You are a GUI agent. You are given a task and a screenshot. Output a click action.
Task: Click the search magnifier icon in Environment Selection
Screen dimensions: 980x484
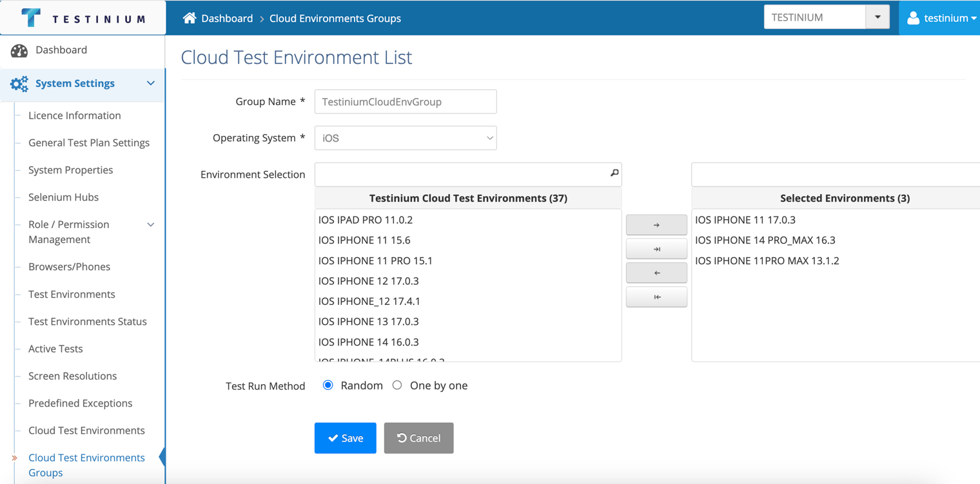[x=614, y=173]
